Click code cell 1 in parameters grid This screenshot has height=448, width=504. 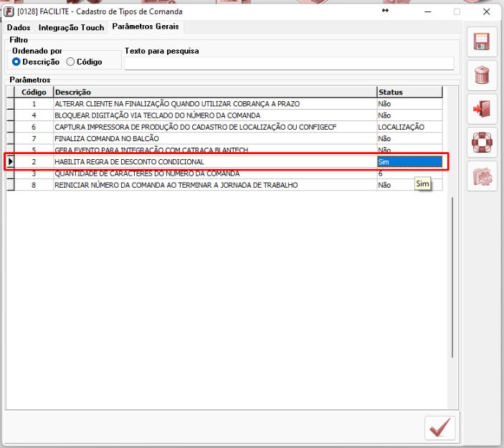pos(34,104)
